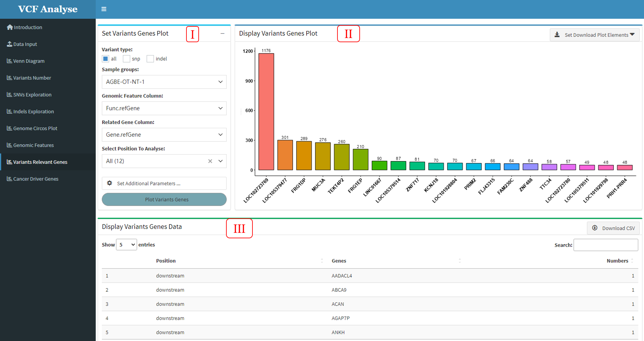Viewport: 644px width, 341px height.
Task: Click the VCF Analyse logo title
Action: coord(48,9)
